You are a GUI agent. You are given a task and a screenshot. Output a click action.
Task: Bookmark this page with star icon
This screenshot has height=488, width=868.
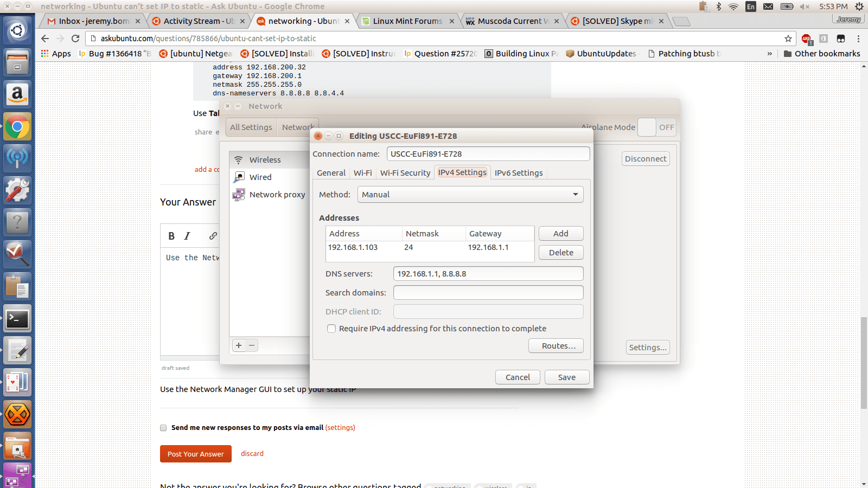[x=788, y=38]
